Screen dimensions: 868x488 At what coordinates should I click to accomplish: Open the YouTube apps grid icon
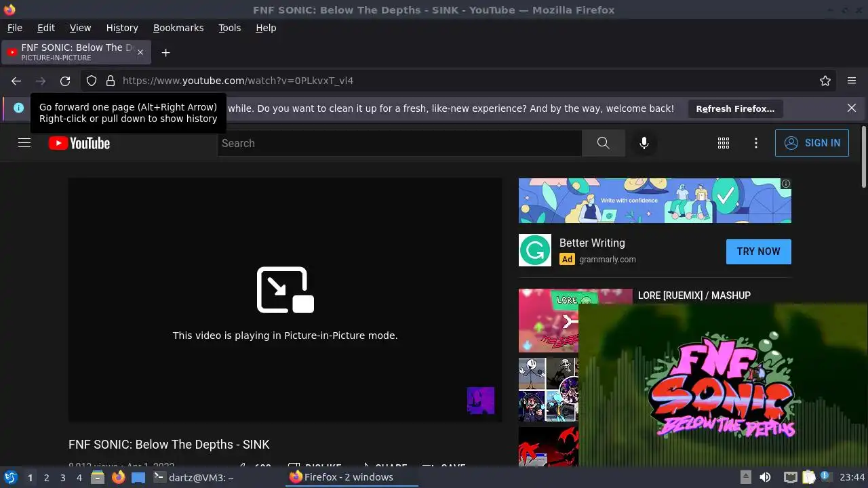pyautogui.click(x=724, y=143)
